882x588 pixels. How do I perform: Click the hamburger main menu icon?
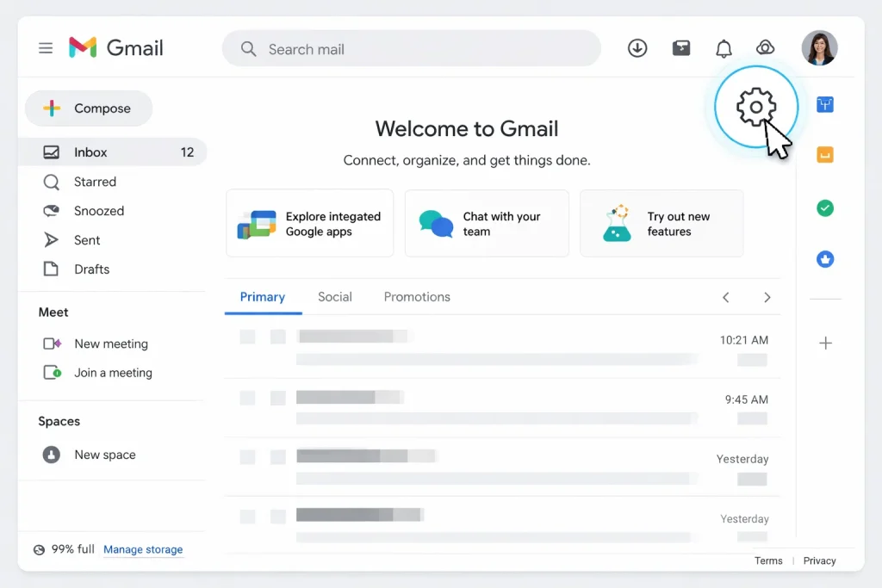point(46,48)
